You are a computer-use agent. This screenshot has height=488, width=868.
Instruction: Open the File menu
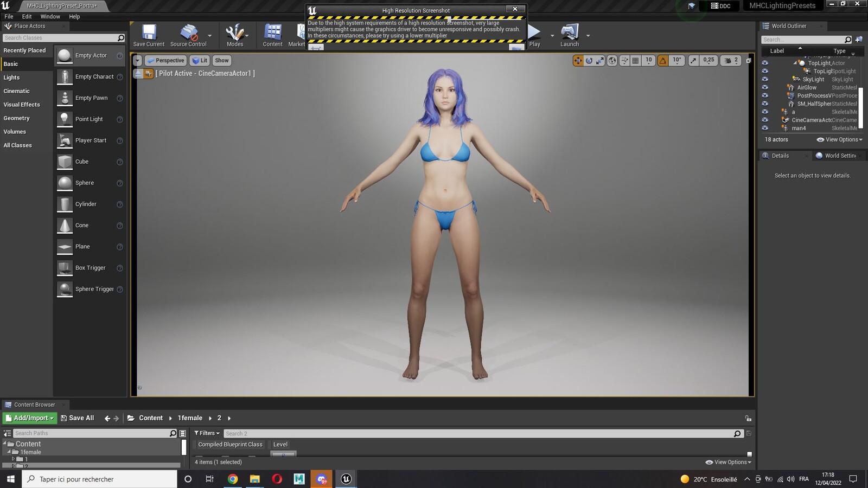9,17
